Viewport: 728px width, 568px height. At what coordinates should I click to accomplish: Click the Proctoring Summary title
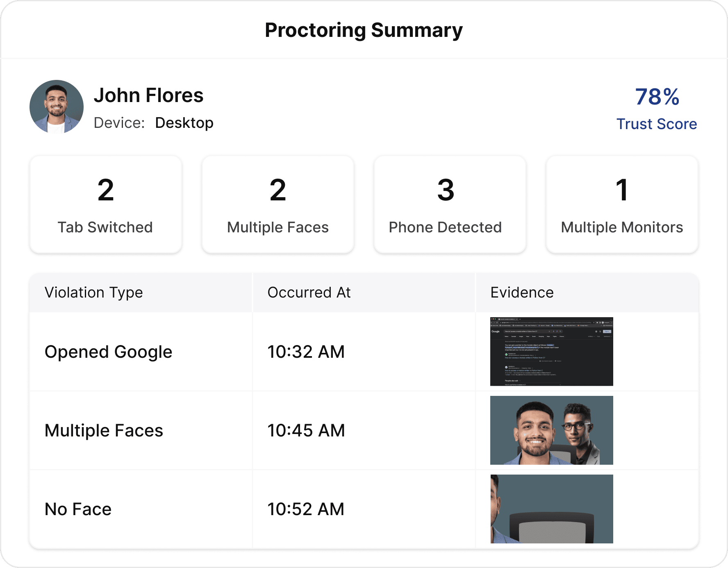pos(364,30)
